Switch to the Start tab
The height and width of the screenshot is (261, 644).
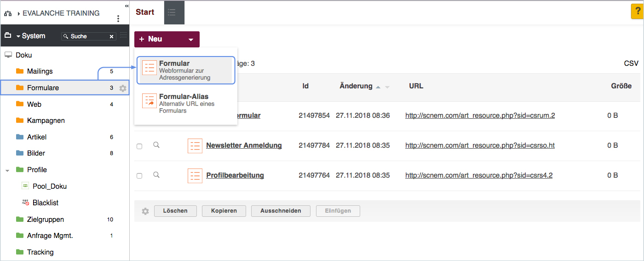[145, 12]
